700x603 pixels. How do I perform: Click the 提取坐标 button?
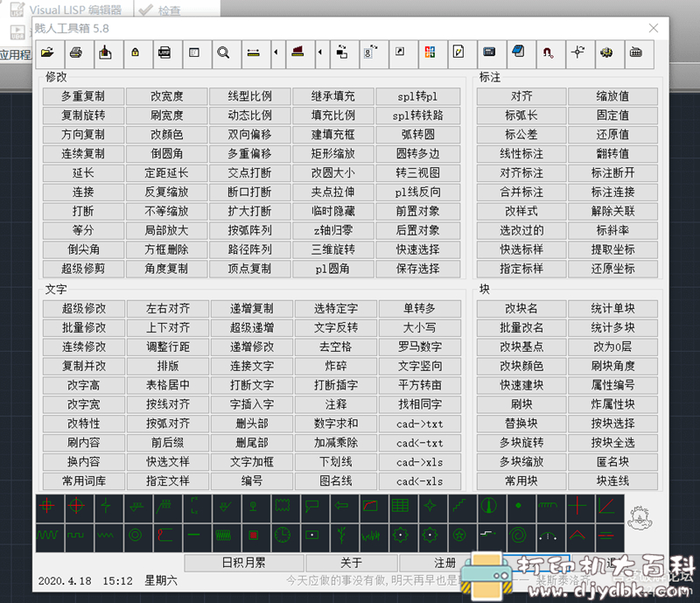point(613,249)
